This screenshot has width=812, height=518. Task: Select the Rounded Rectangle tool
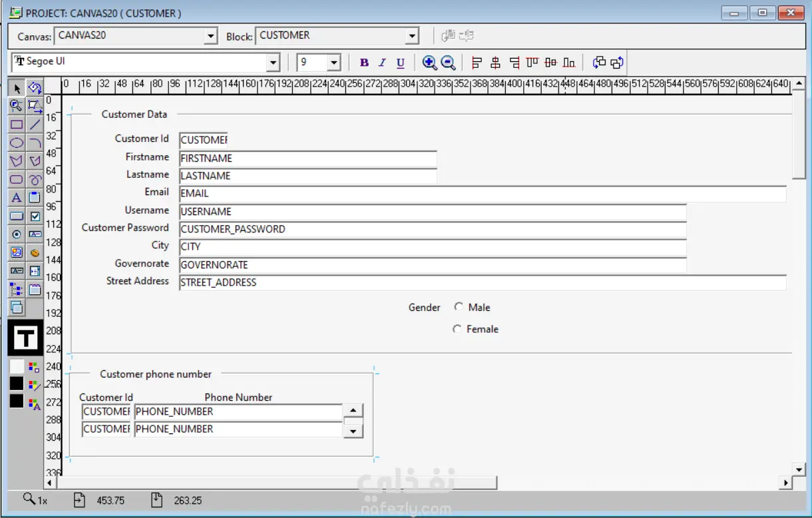[17, 179]
